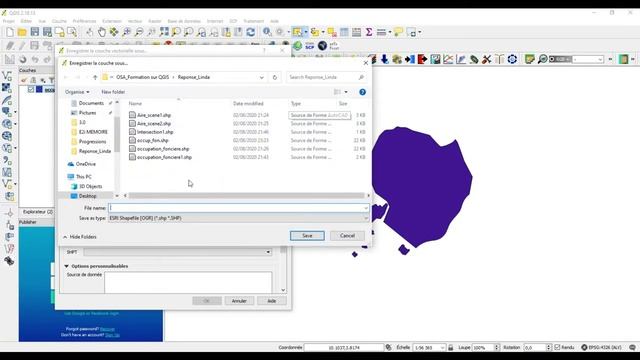Open the SHPT combo box
Viewport: 640px width, 360px height.
[x=178, y=252]
